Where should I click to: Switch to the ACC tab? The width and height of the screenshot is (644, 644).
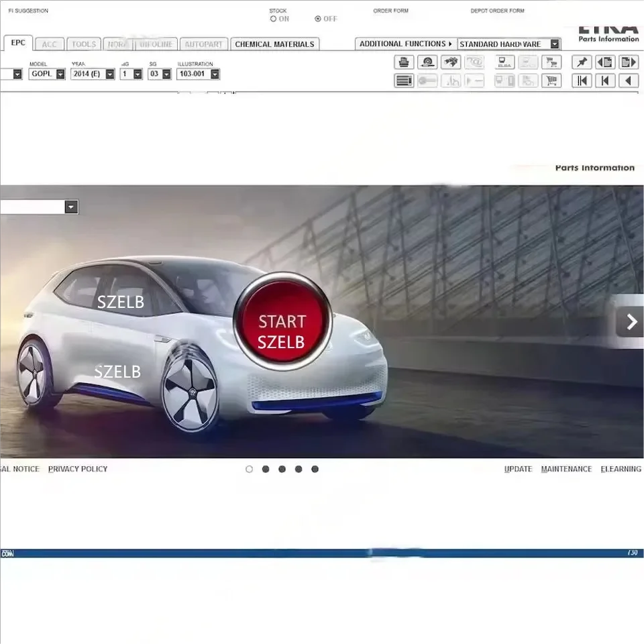(x=50, y=44)
